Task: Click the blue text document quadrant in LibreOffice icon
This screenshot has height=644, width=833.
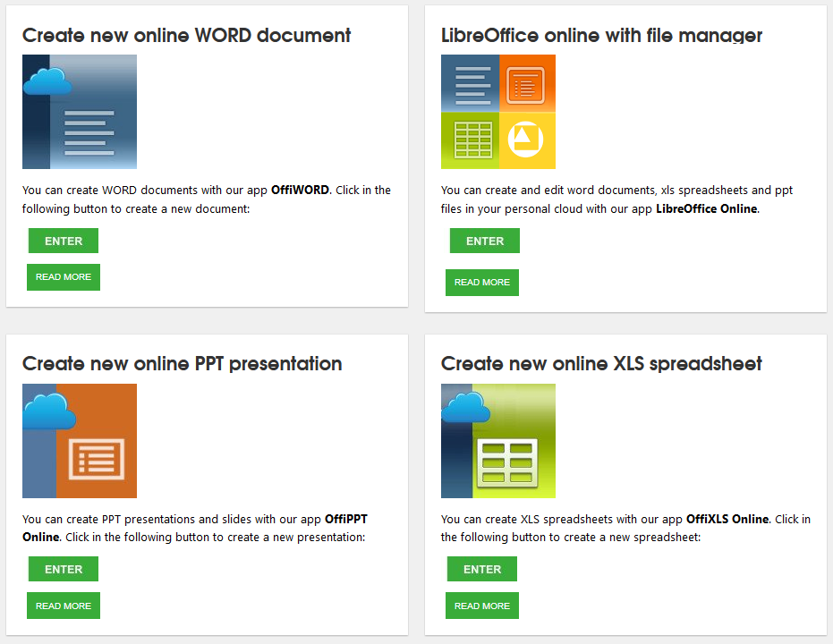Action: tap(470, 83)
